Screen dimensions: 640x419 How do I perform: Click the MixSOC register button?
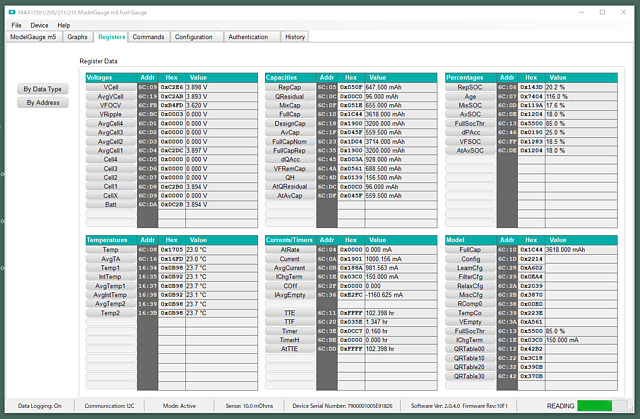[x=470, y=105]
